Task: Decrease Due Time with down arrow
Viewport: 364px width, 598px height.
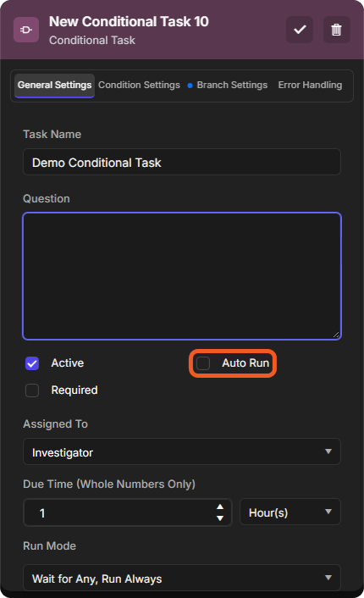Action: [220, 518]
